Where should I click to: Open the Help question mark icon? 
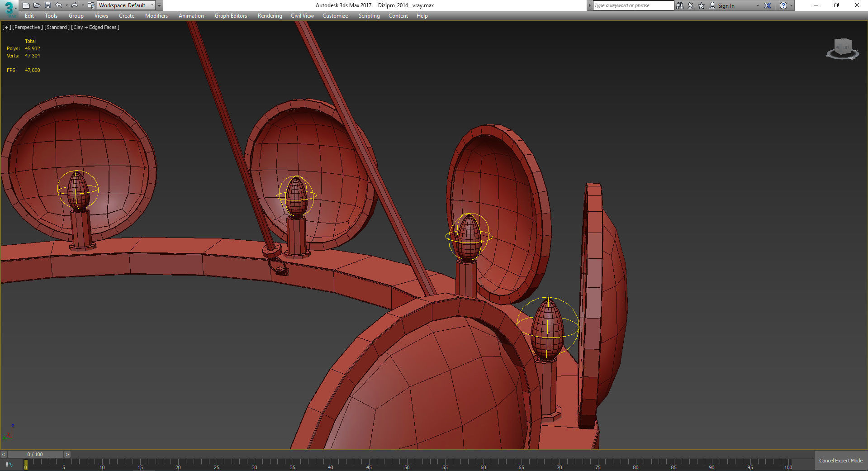[783, 5]
